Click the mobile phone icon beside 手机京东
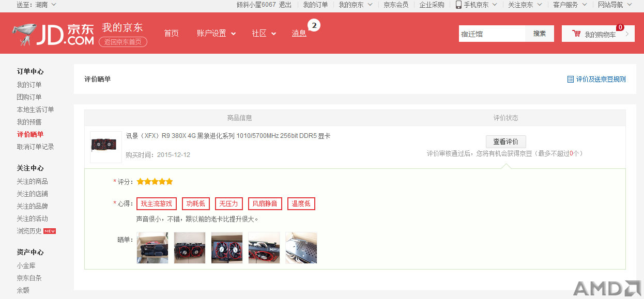 (x=458, y=5)
